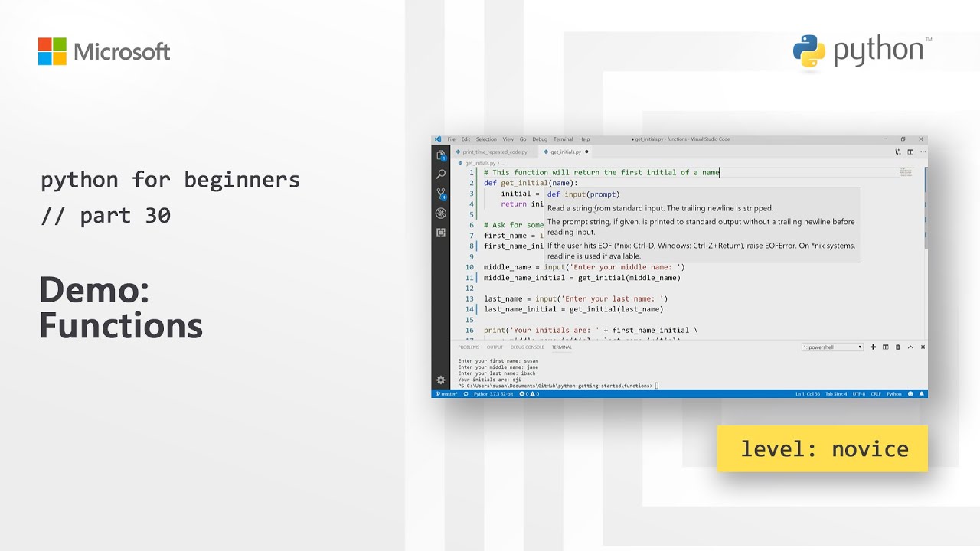Click terminal output 'Your initials are: sji'
The height and width of the screenshot is (551, 980).
(489, 380)
